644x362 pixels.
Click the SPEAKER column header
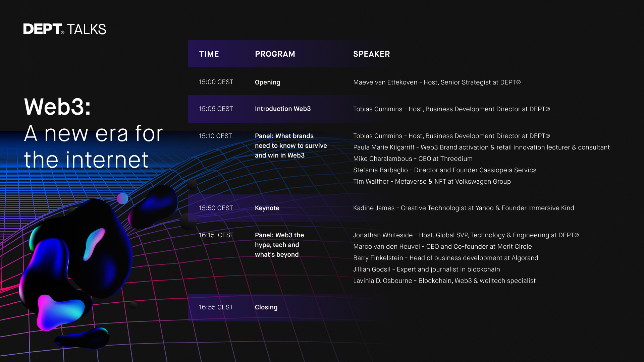tap(371, 54)
